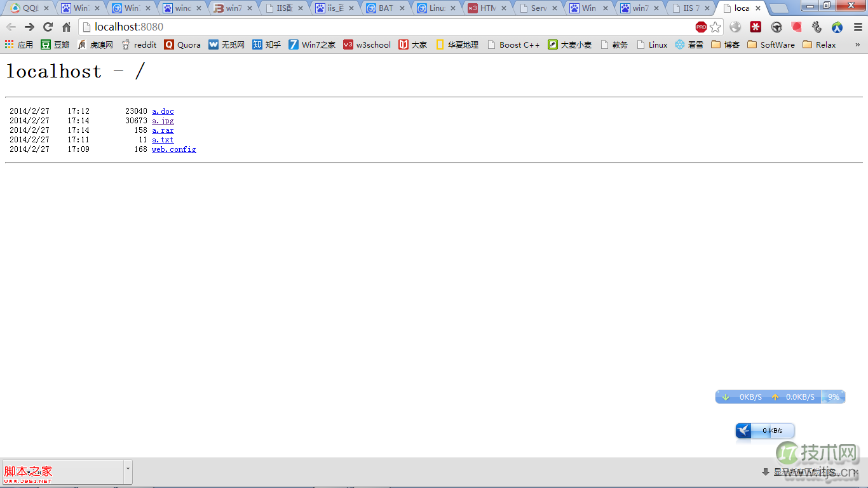The height and width of the screenshot is (488, 868).
Task: Open the Chrome hamburger menu
Action: (858, 27)
